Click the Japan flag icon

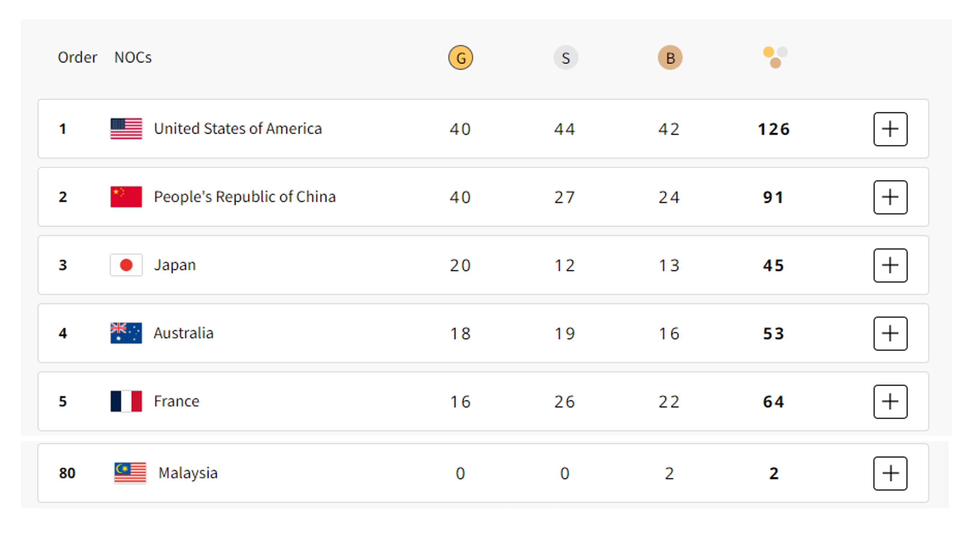[x=126, y=265]
